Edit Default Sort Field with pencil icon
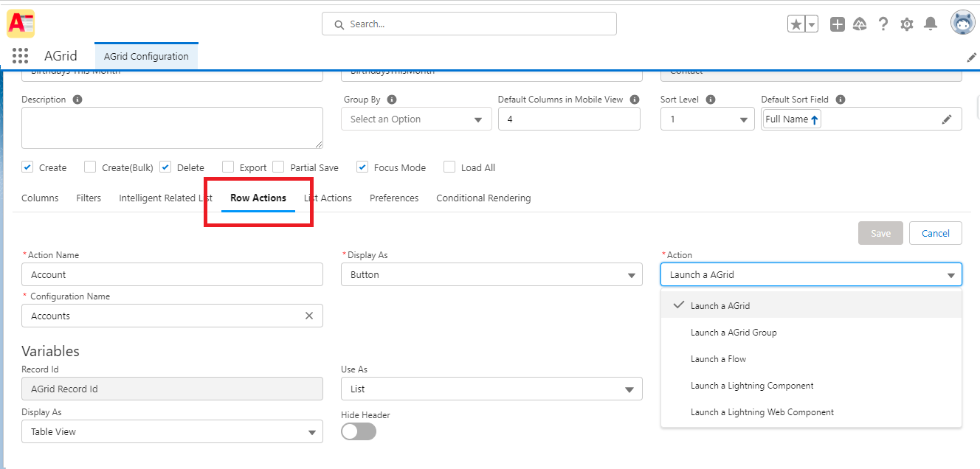Screen dimensions: 980x469 tap(947, 119)
